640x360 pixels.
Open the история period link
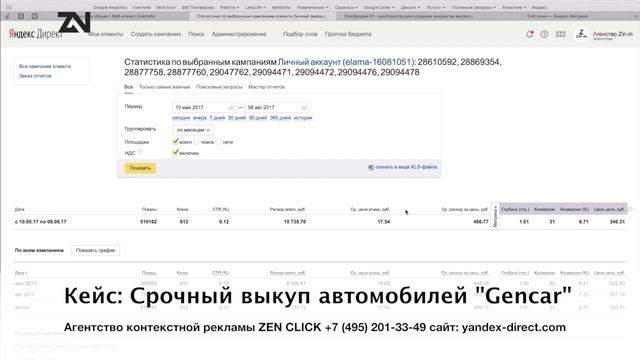(303, 118)
